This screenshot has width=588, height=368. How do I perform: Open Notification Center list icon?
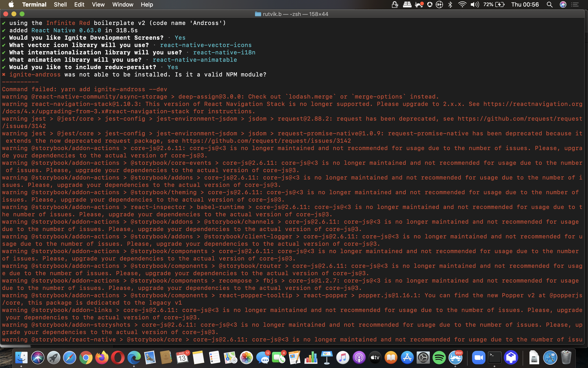pos(575,4)
